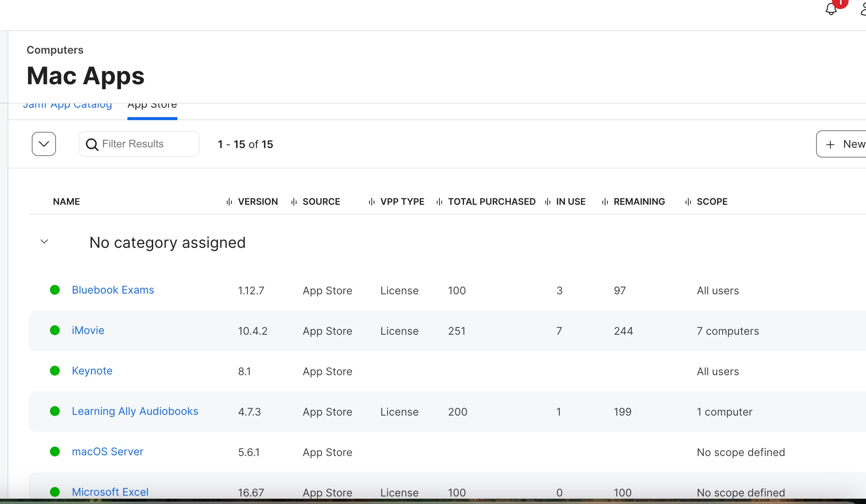Click the green status dot for Keynote
Screen dimensions: 866x504
pyautogui.click(x=55, y=371)
